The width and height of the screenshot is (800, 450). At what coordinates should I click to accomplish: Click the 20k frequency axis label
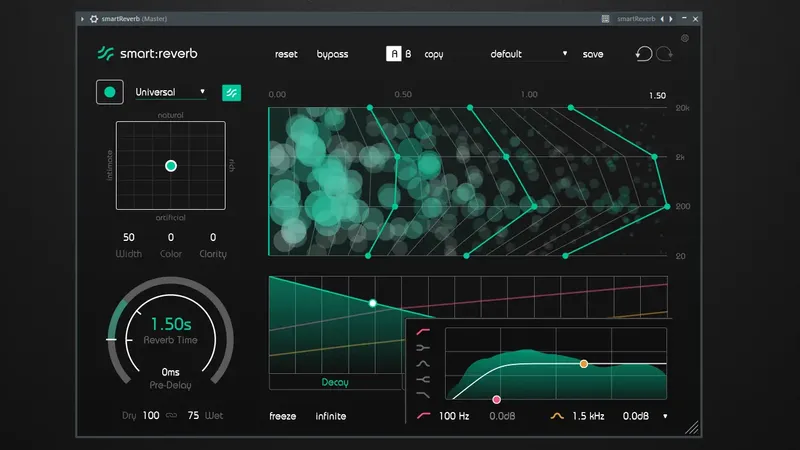point(682,108)
